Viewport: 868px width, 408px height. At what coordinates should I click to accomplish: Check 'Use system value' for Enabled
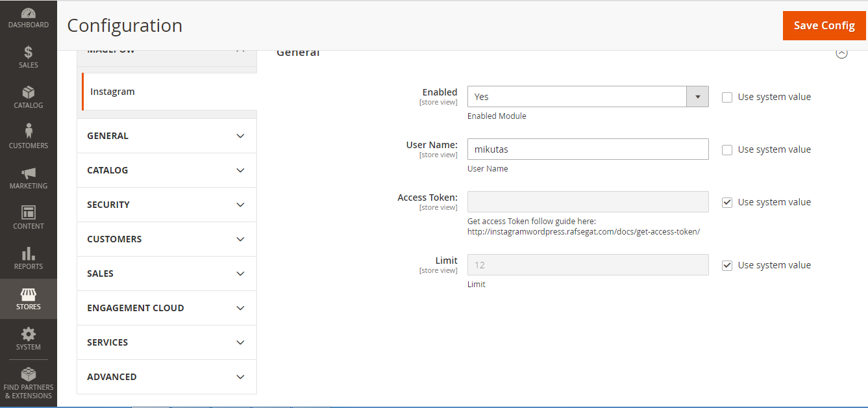pos(727,97)
